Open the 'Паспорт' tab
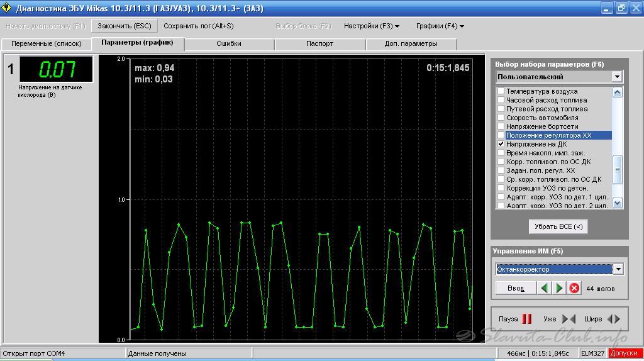644x361 pixels. tap(319, 43)
